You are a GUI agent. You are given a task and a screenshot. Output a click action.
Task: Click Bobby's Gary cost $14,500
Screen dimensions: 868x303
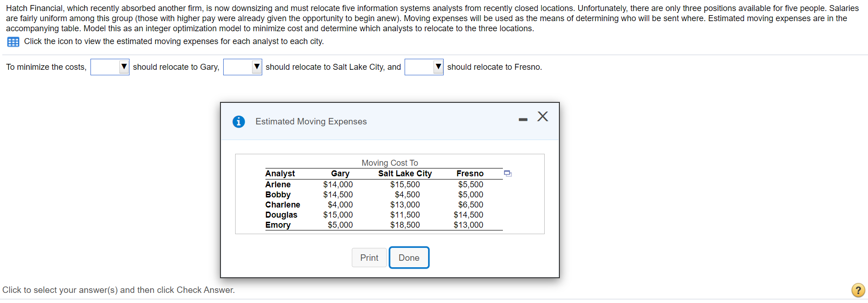pyautogui.click(x=338, y=195)
